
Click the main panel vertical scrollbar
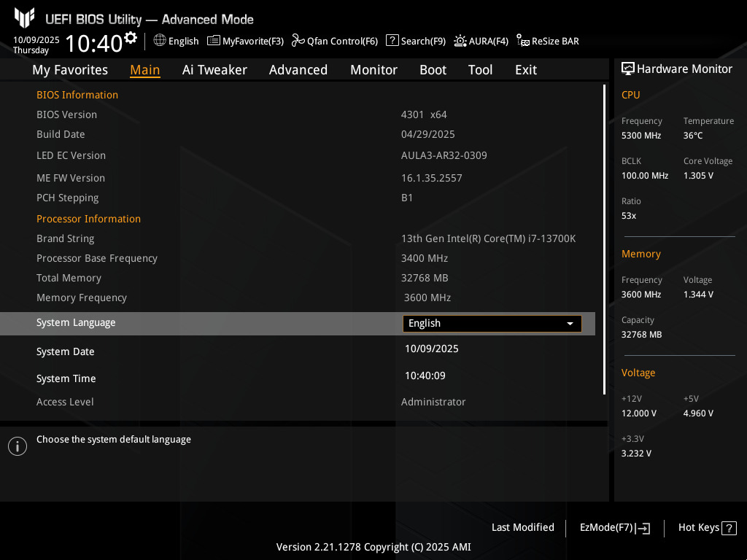click(x=604, y=239)
